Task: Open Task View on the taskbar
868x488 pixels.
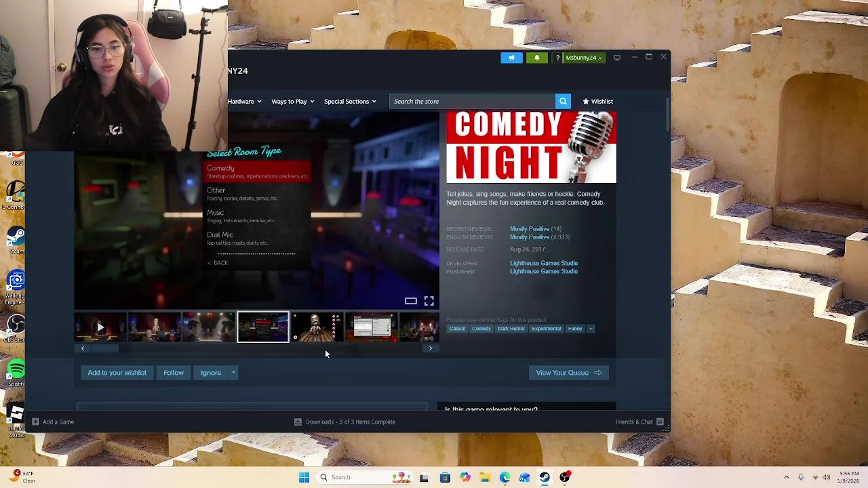Action: pyautogui.click(x=424, y=477)
